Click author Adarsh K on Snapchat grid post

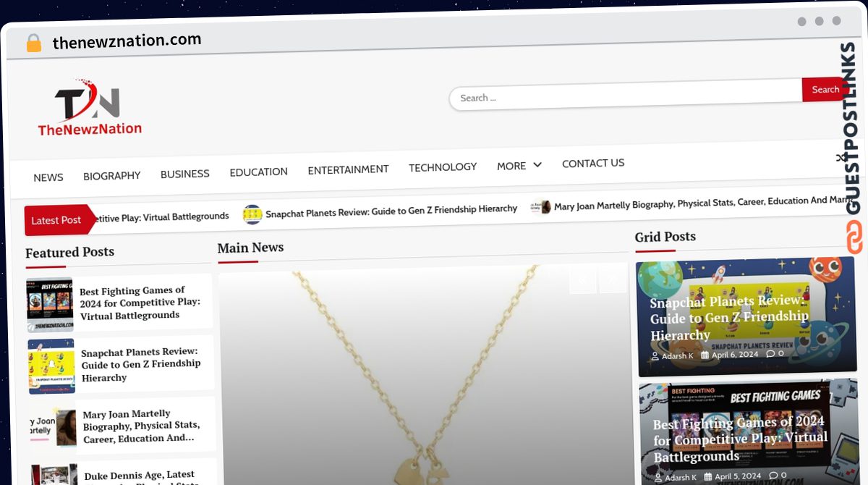click(x=678, y=356)
